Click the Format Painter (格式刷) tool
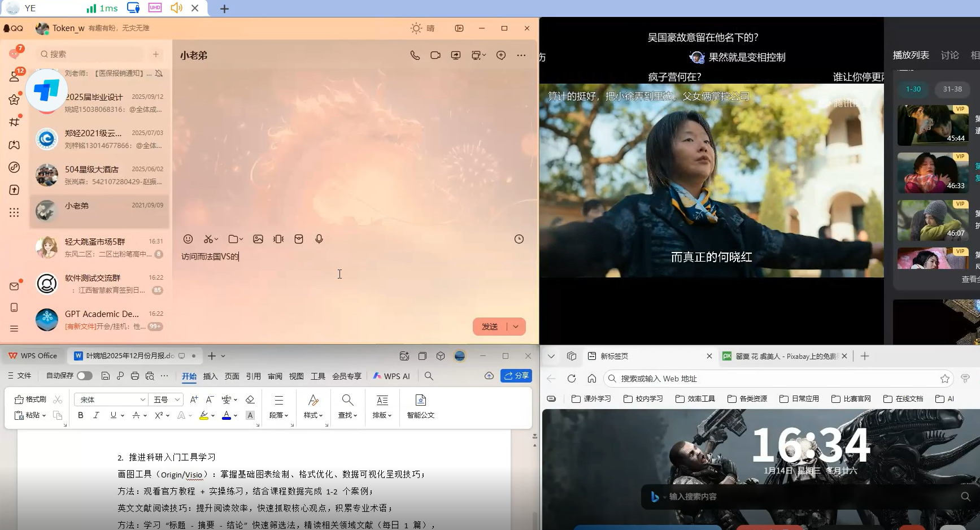980x530 pixels. (x=31, y=399)
